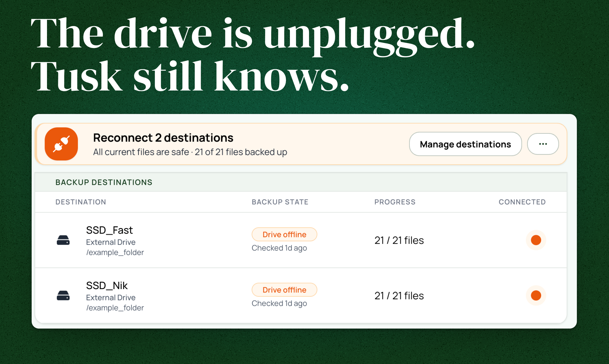Click '21 / 21 files' in SSD_Fast row
This screenshot has width=609, height=364.
pyautogui.click(x=399, y=241)
